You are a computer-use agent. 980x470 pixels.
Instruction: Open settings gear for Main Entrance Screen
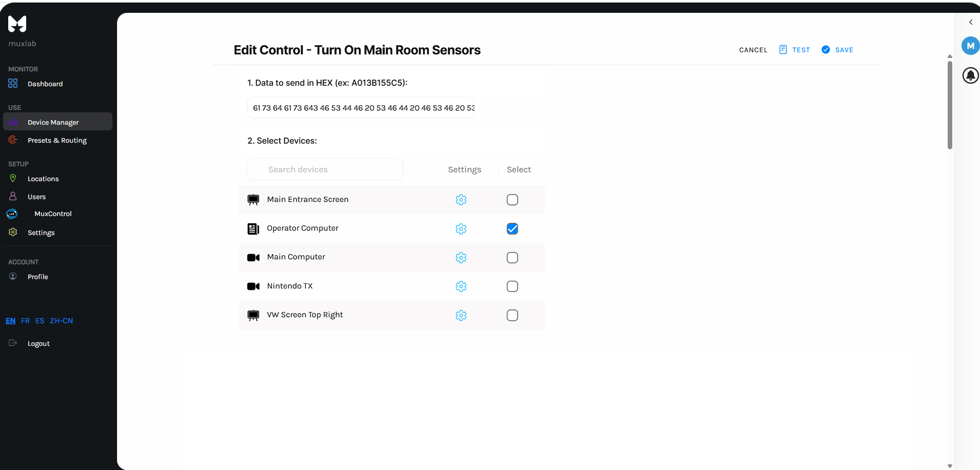pyautogui.click(x=461, y=200)
